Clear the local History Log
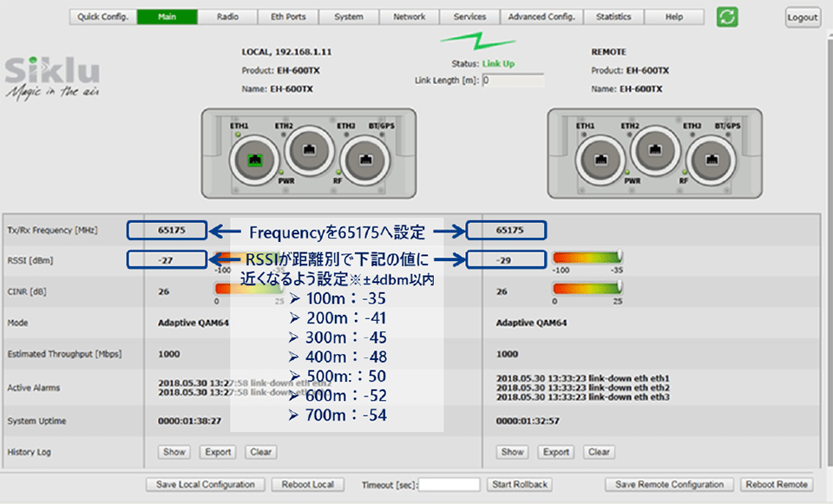Viewport: 833px width, 504px height. (x=261, y=452)
